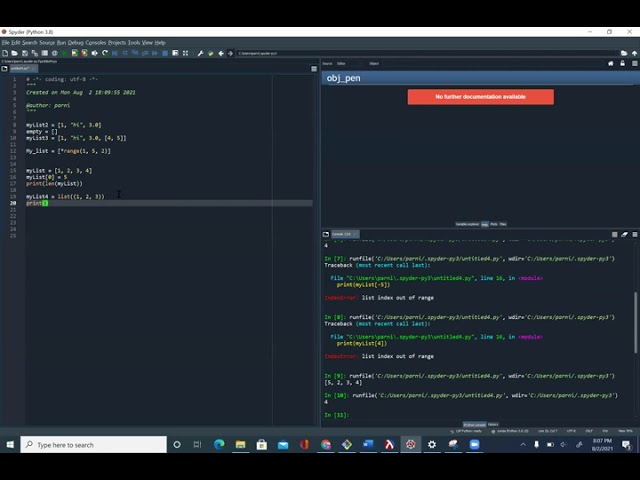
Task: Open the Search menu
Action: coord(29,42)
